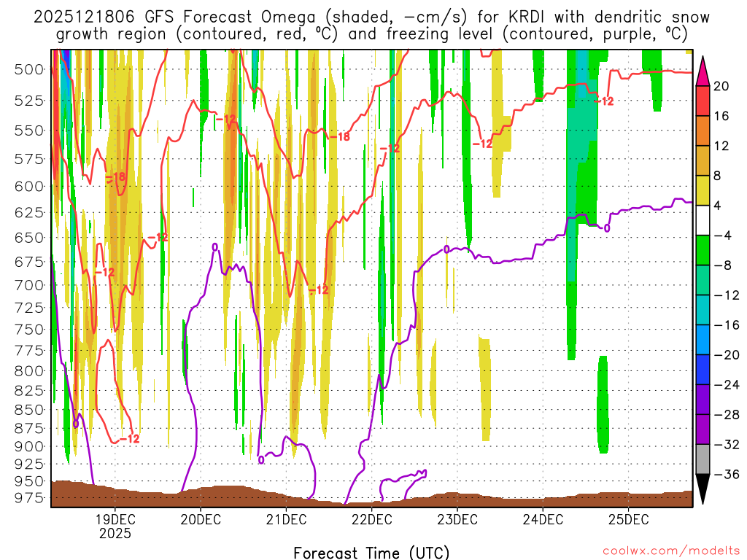
Task: Click the colorbar value -24
Action: point(727,385)
